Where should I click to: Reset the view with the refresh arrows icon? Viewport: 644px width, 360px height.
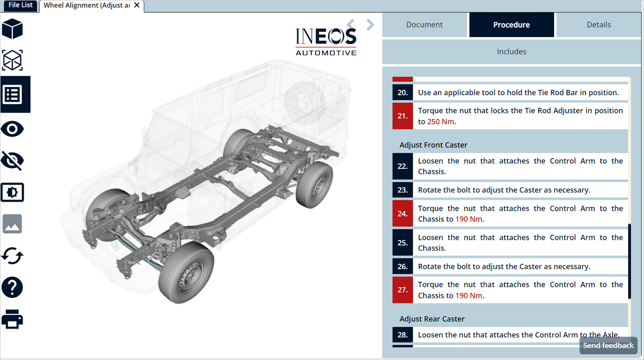click(12, 255)
